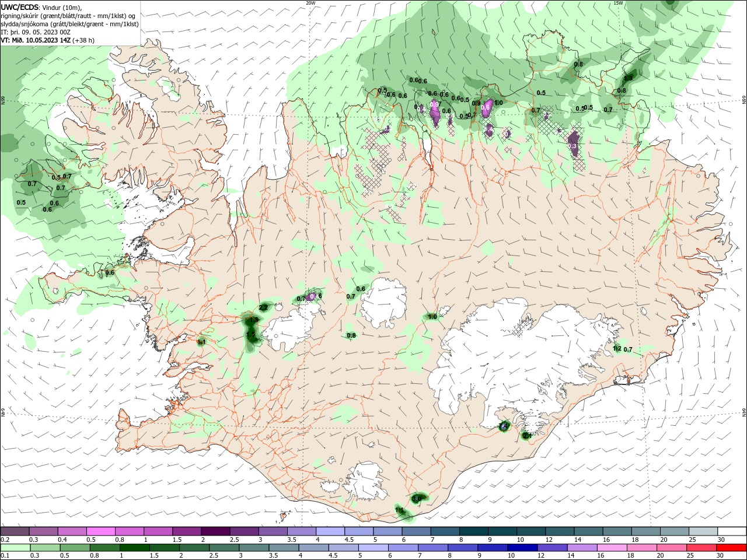Click the 'slydda/snjókoma' description line
The width and height of the screenshot is (747, 560).
[x=69, y=24]
